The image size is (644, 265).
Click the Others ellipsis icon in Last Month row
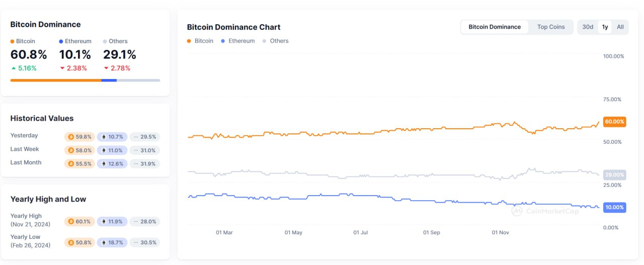point(136,164)
